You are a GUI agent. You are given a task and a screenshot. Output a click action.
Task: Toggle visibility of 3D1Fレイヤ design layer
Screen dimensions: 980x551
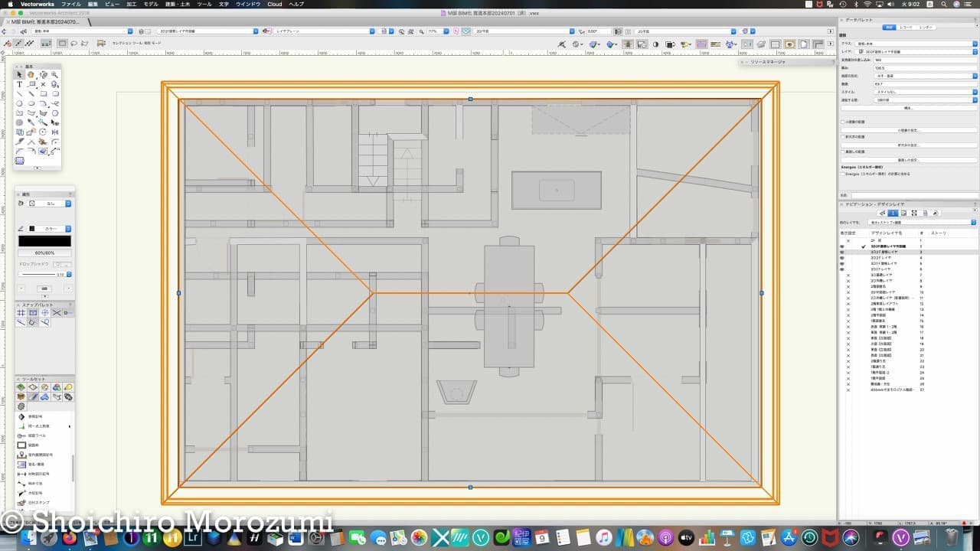[x=842, y=269]
